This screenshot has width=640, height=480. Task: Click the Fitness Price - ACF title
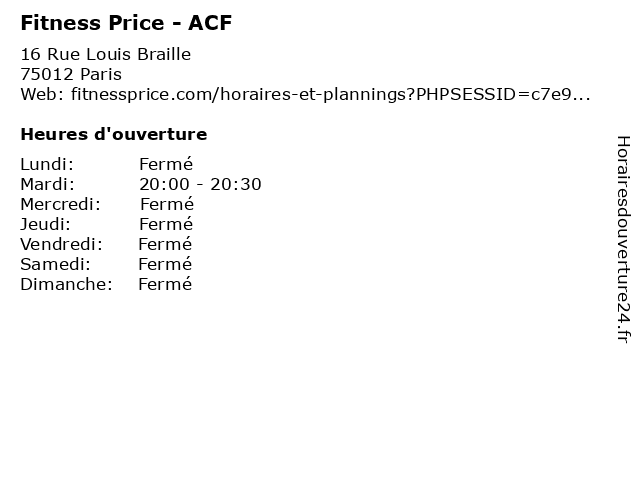click(x=126, y=23)
